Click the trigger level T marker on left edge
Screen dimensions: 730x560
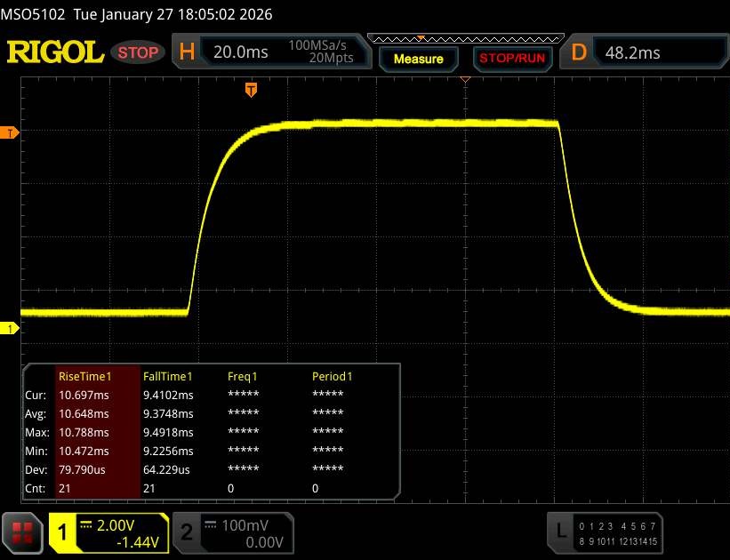(10, 132)
